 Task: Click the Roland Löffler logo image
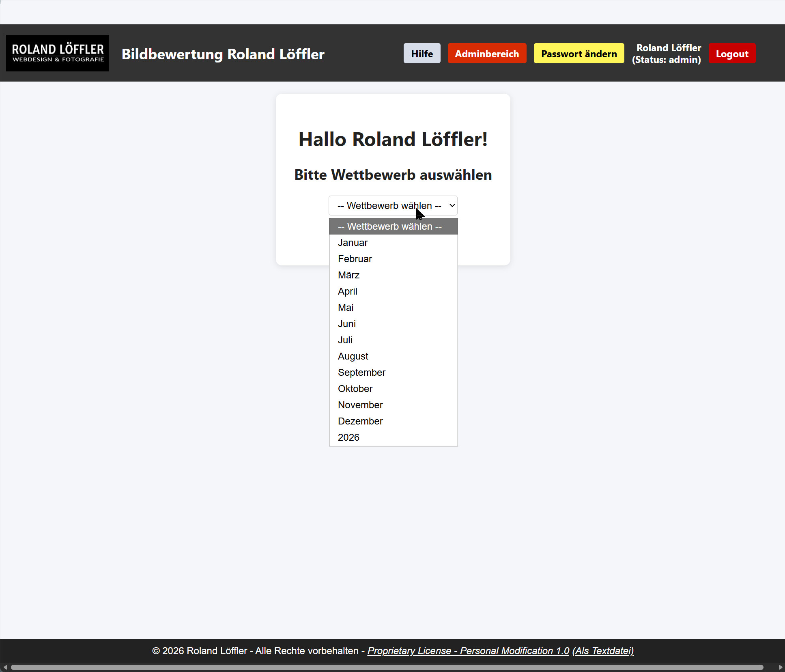58,53
